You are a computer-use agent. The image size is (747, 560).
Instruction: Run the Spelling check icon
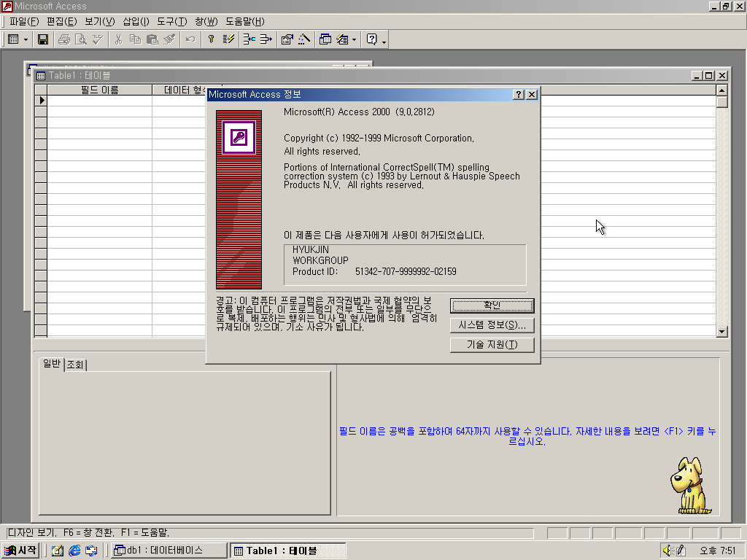pyautogui.click(x=98, y=39)
